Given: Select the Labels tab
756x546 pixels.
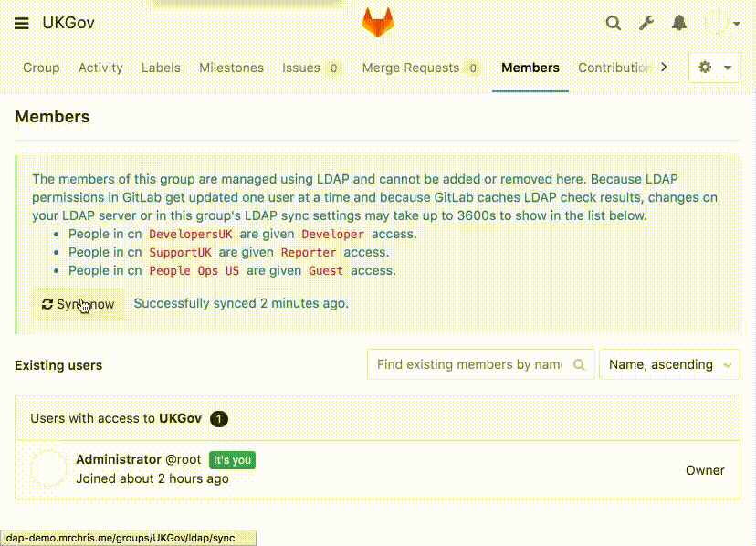Looking at the screenshot, I should [161, 68].
